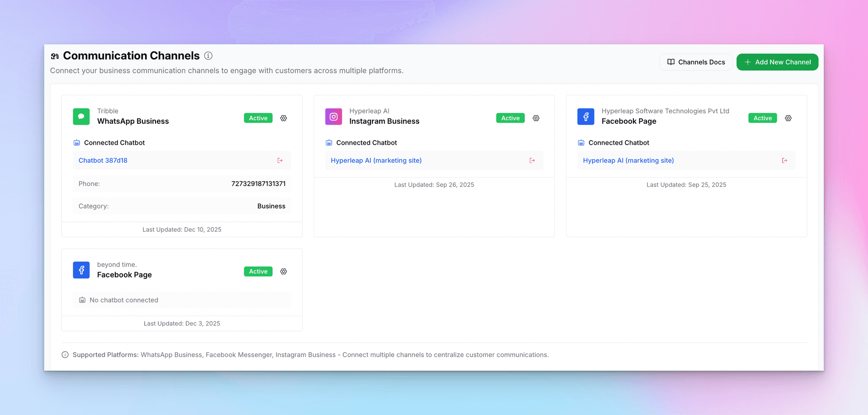Disconnect Chatbot 387d18 using the red exit icon
Image resolution: width=868 pixels, height=415 pixels.
click(x=280, y=160)
